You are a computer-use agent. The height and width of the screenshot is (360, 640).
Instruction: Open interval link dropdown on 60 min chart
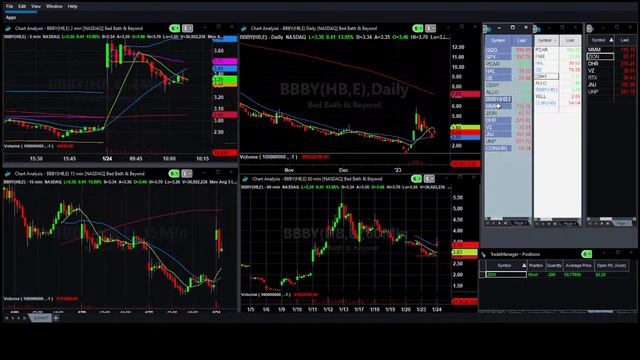tap(429, 179)
